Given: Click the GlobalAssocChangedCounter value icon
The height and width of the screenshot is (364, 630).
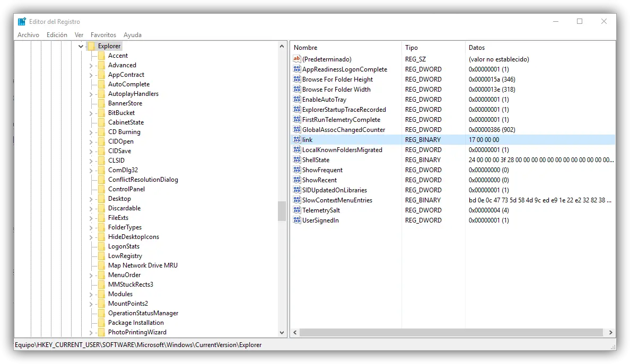Looking at the screenshot, I should [297, 129].
